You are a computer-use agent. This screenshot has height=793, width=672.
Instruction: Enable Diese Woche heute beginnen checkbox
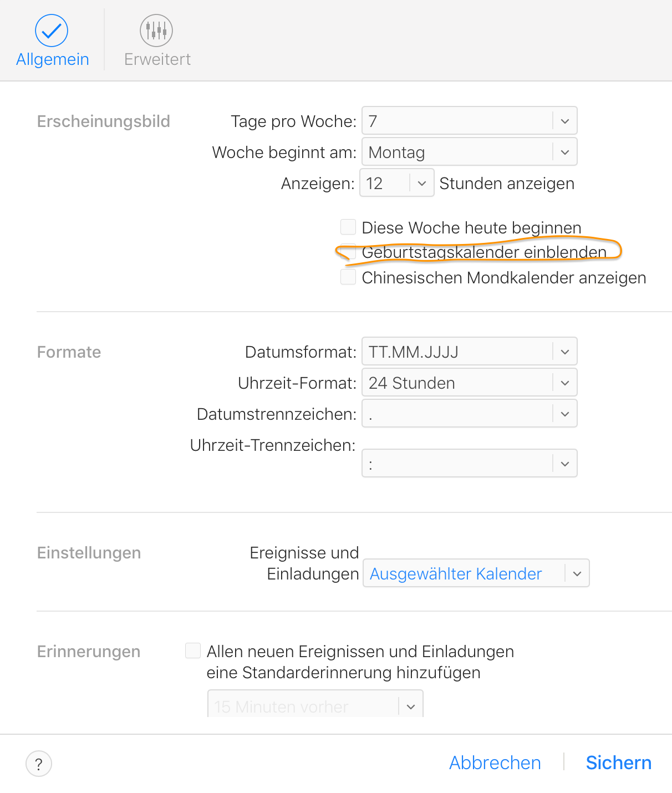(348, 227)
